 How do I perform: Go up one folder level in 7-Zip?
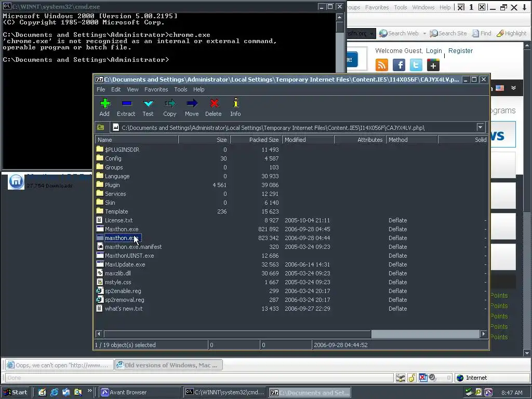pyautogui.click(x=101, y=128)
